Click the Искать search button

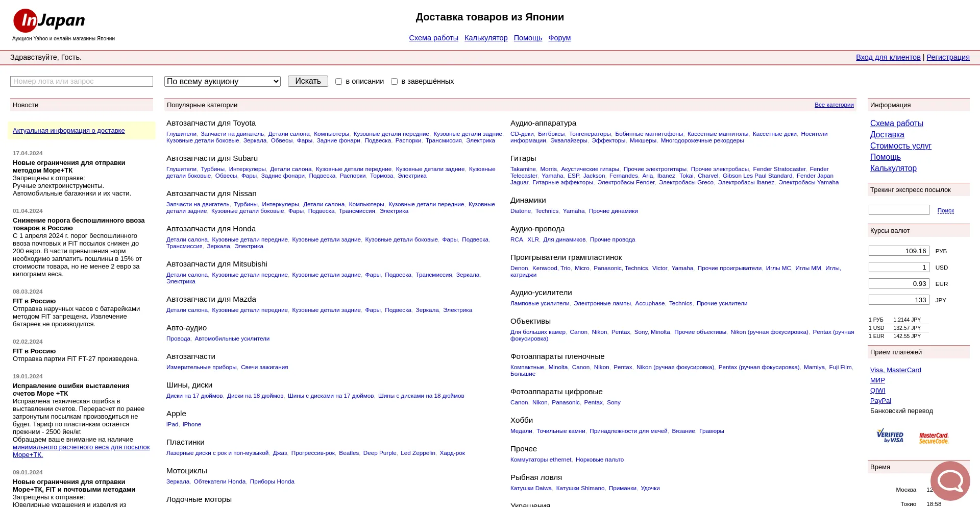[x=308, y=81]
